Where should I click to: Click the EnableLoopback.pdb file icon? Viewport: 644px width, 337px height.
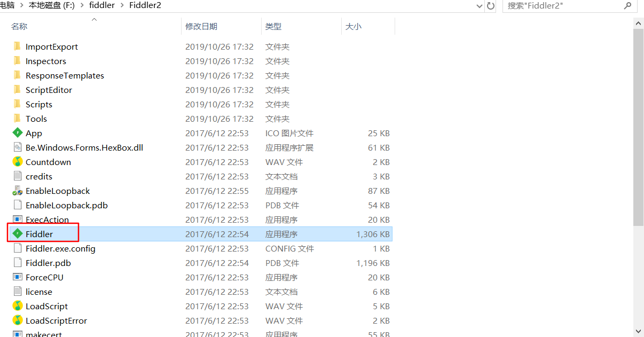[x=17, y=205]
